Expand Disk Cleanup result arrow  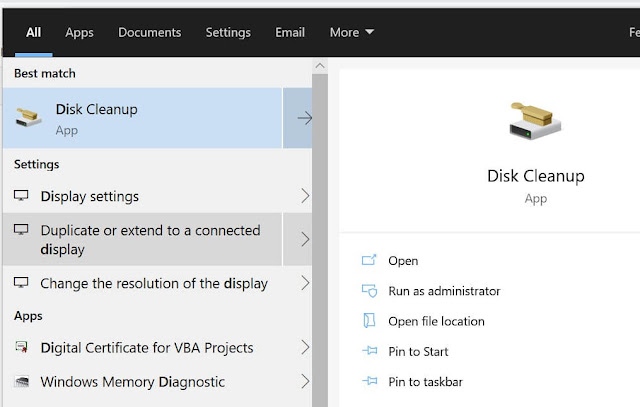pos(304,118)
